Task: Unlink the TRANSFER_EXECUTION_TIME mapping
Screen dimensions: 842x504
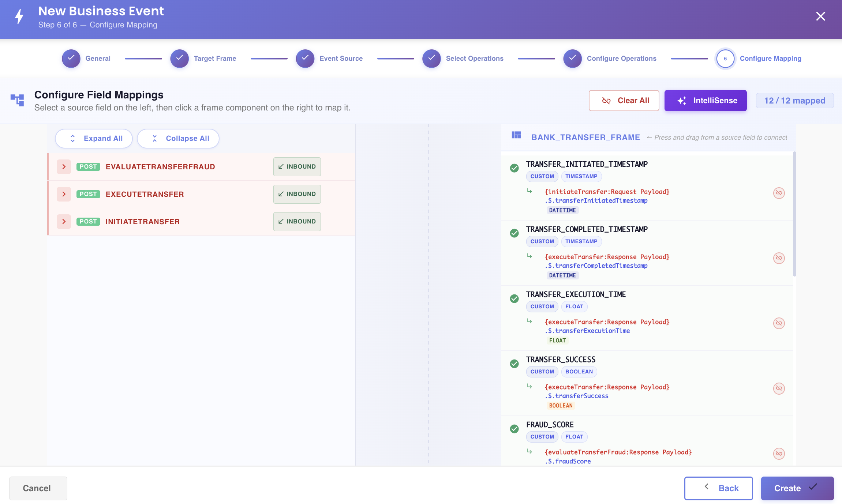Action: (x=779, y=323)
